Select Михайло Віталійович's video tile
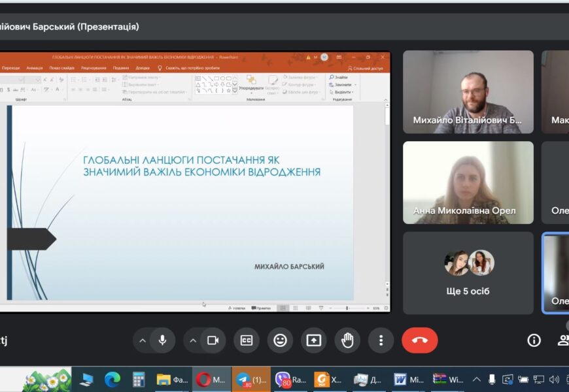 tap(468, 92)
